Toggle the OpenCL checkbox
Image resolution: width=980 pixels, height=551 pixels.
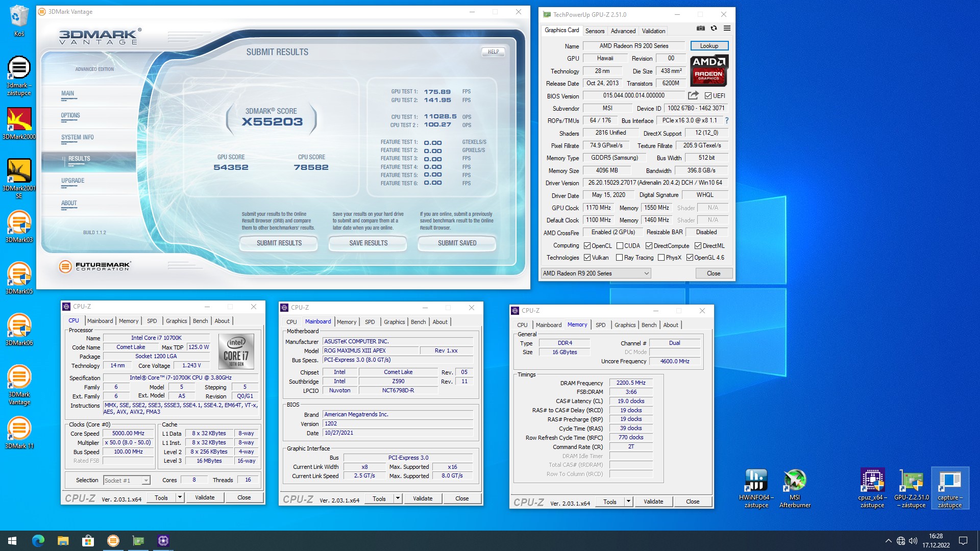pos(587,246)
